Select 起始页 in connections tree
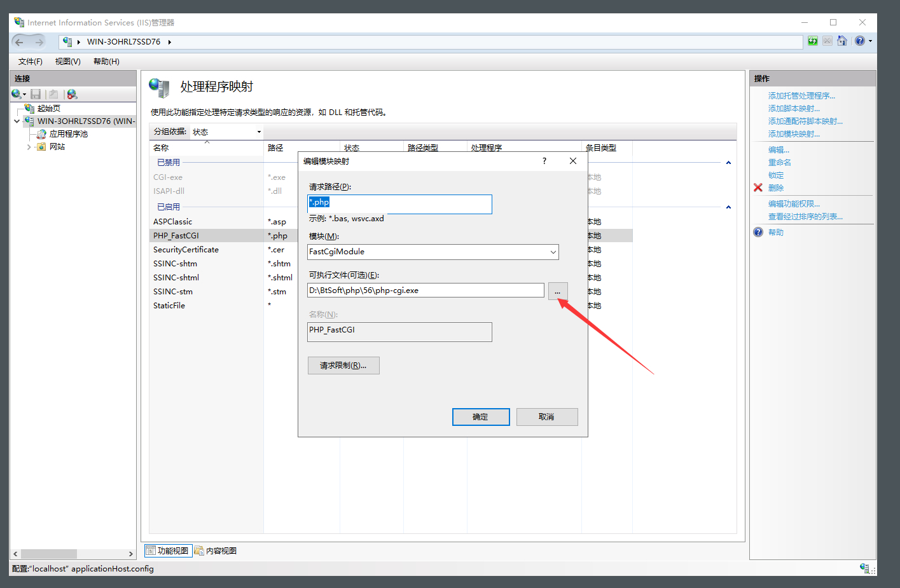 point(49,109)
